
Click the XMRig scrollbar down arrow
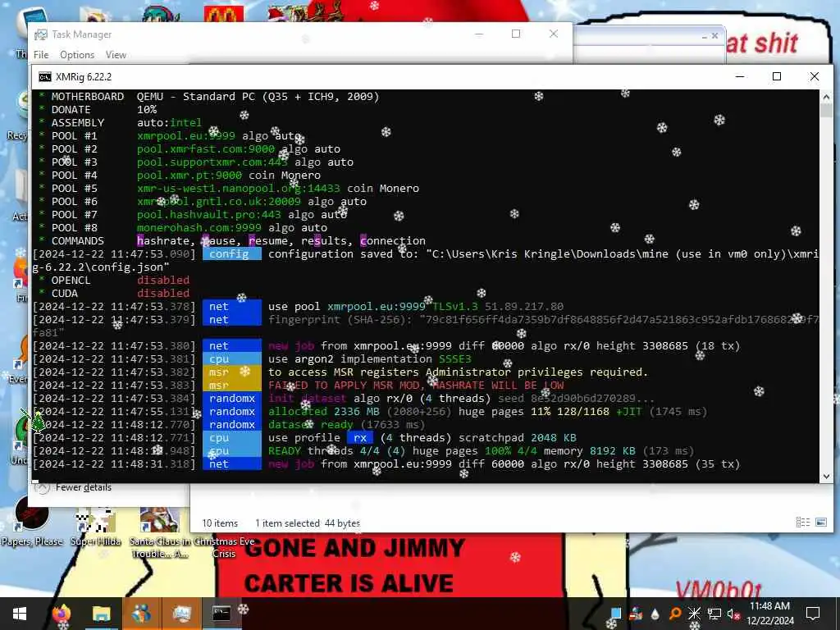[x=826, y=477]
